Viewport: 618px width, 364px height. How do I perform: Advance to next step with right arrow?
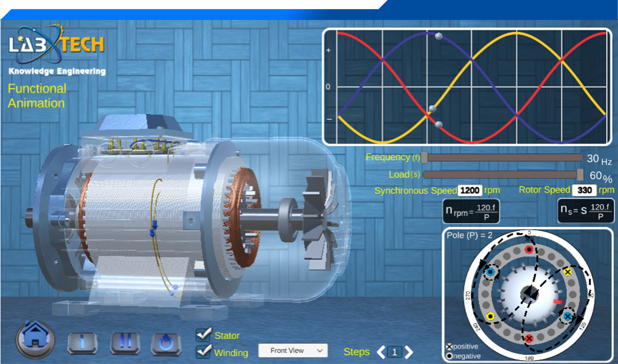click(x=409, y=352)
